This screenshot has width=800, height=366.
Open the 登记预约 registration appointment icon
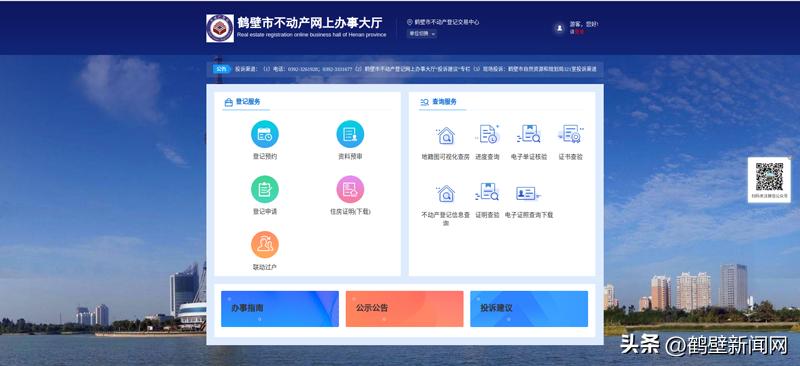[265, 134]
